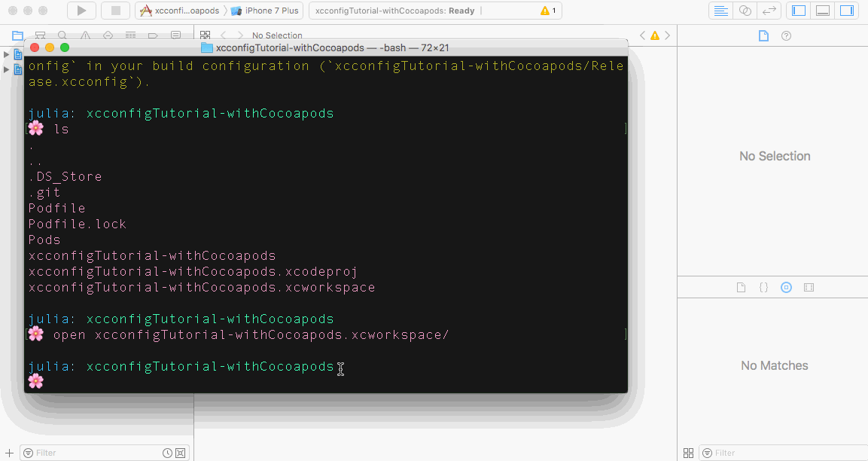
Task: Click the last flower prompt in terminal
Action: [x=36, y=381]
